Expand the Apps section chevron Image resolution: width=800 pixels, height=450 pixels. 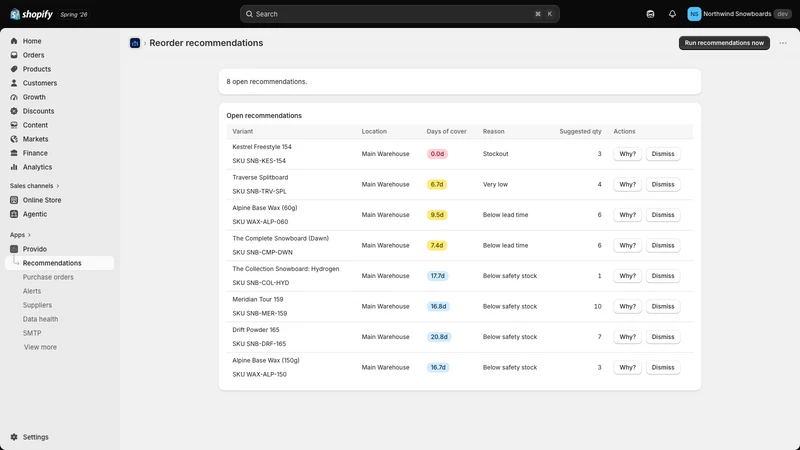[29, 235]
